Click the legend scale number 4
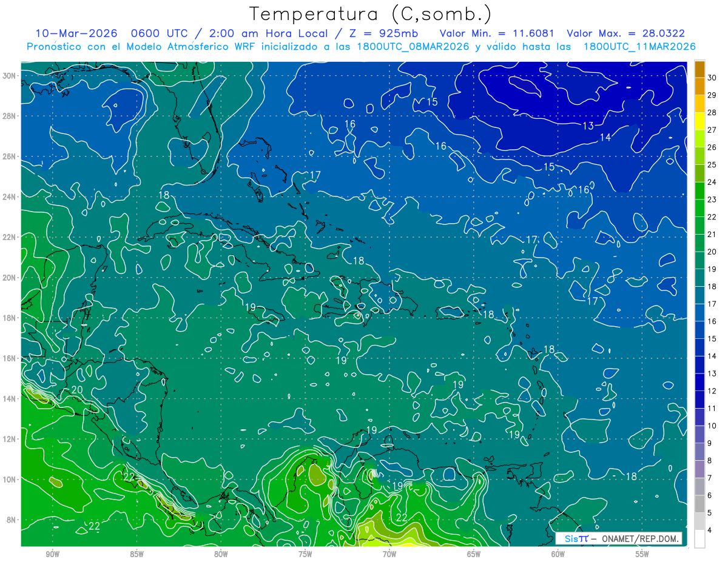The width and height of the screenshot is (728, 562). [711, 530]
